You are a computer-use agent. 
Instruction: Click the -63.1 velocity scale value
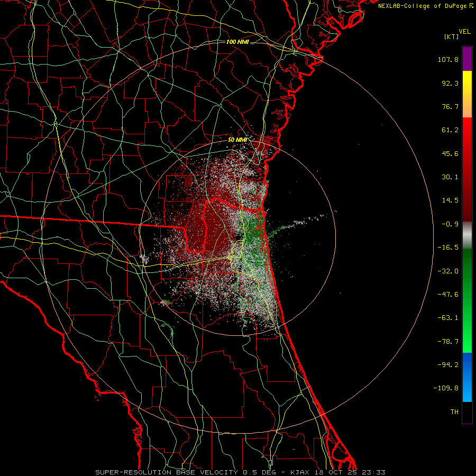click(x=448, y=318)
